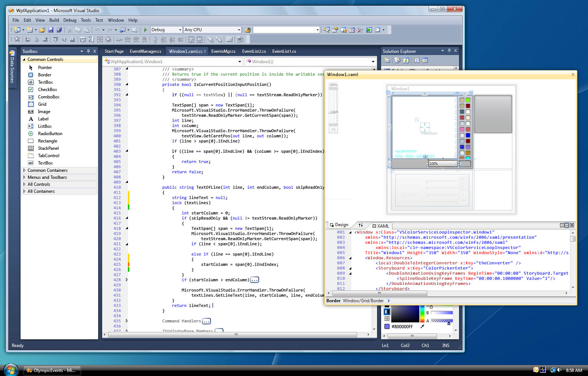
Task: Switch to the EventsMgr.cs tab
Action: coord(223,51)
